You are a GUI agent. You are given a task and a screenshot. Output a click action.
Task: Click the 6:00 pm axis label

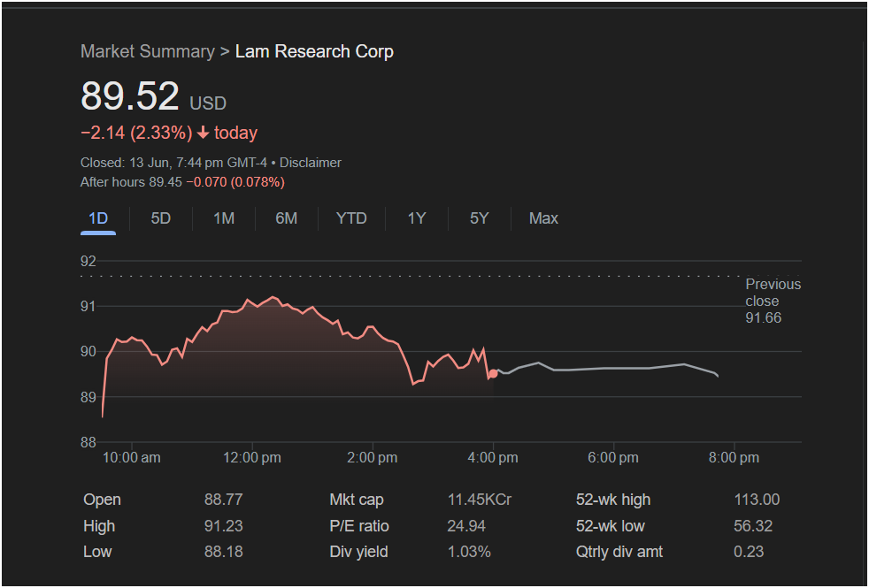click(x=613, y=458)
